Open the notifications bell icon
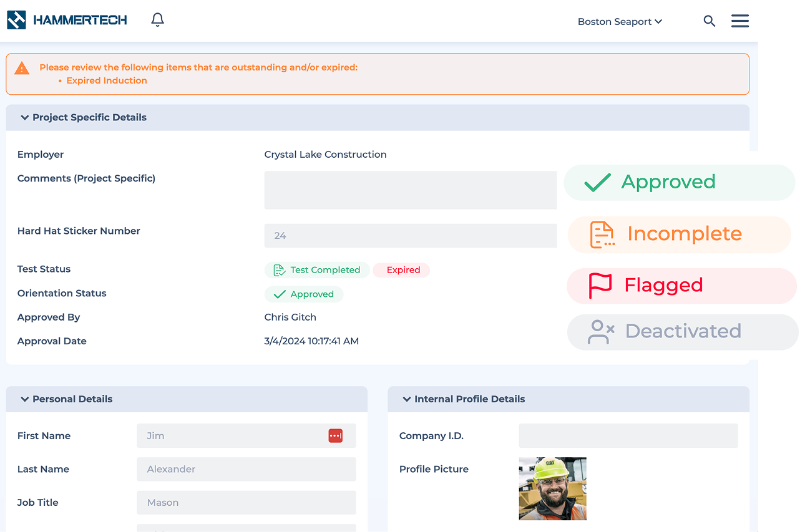 tap(157, 19)
